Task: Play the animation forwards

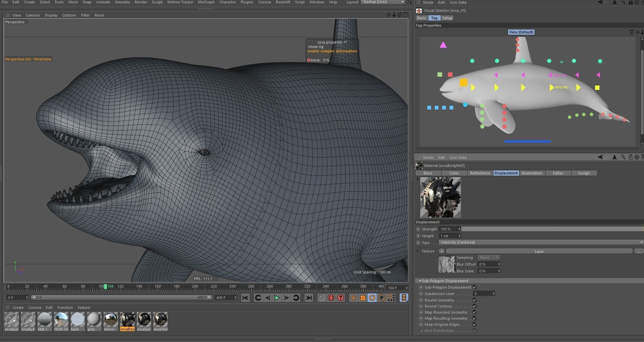Action: click(x=277, y=298)
